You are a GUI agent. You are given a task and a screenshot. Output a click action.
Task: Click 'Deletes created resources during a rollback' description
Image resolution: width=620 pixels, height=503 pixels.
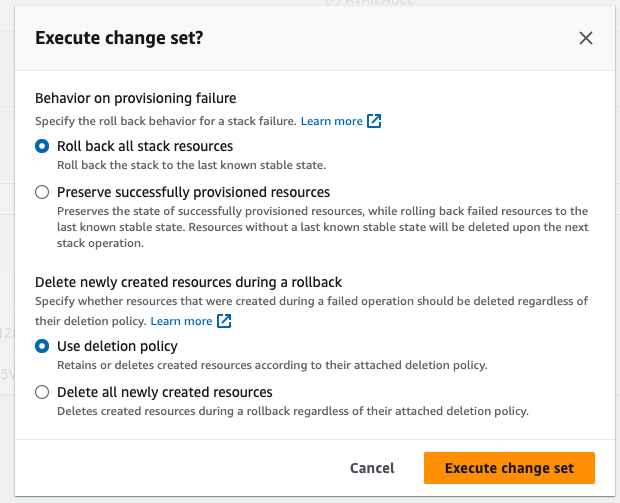(293, 411)
